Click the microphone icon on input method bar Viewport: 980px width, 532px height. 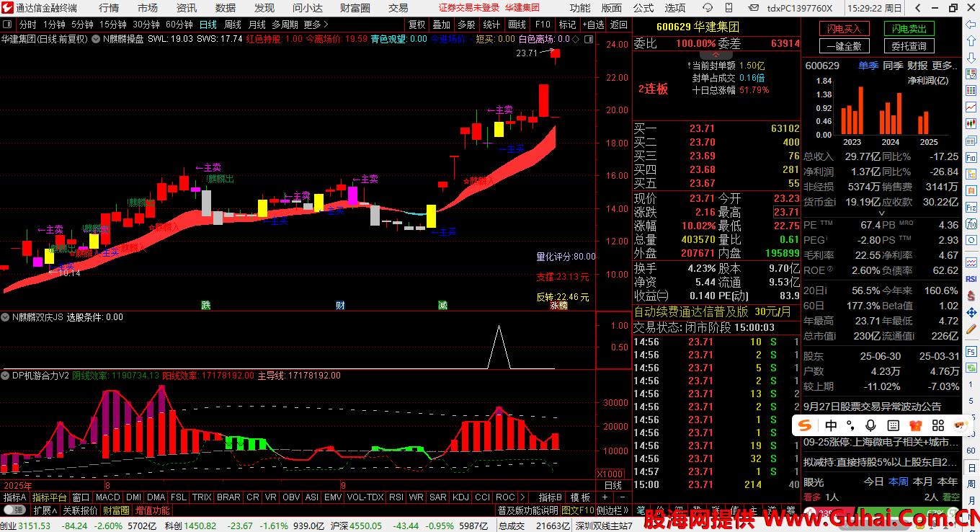pos(870,425)
